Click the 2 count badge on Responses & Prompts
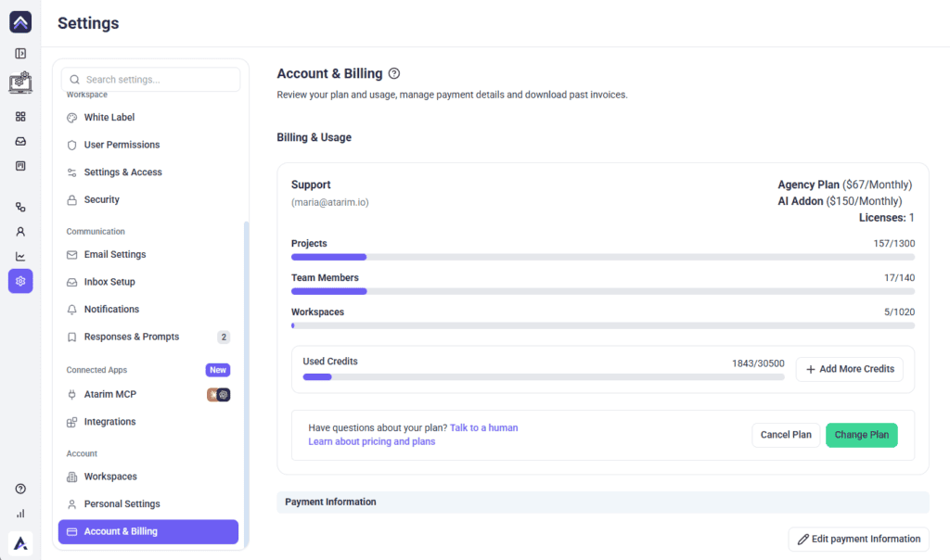This screenshot has height=560, width=950. click(224, 337)
